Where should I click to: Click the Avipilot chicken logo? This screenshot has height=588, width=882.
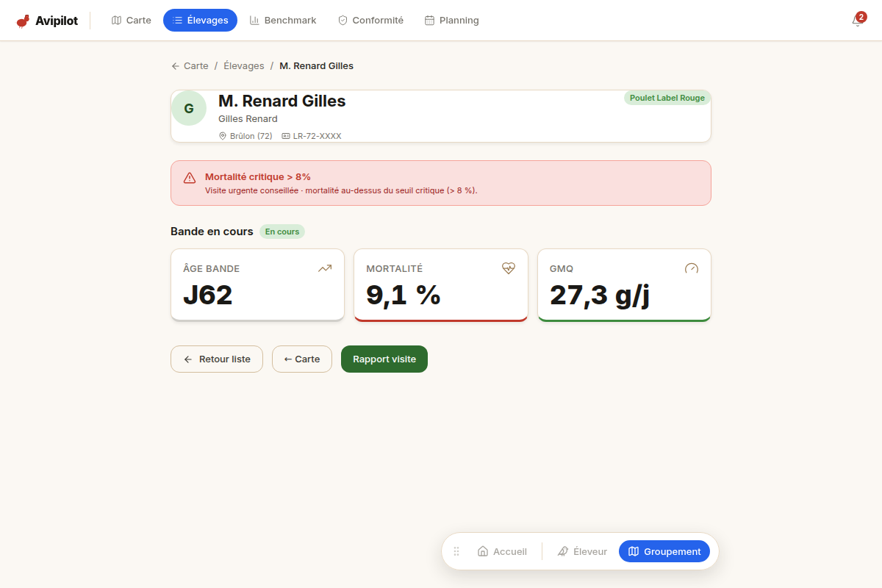(x=24, y=21)
